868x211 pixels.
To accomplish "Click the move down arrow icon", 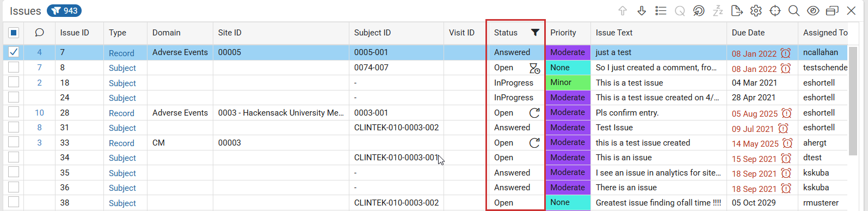I will point(642,11).
